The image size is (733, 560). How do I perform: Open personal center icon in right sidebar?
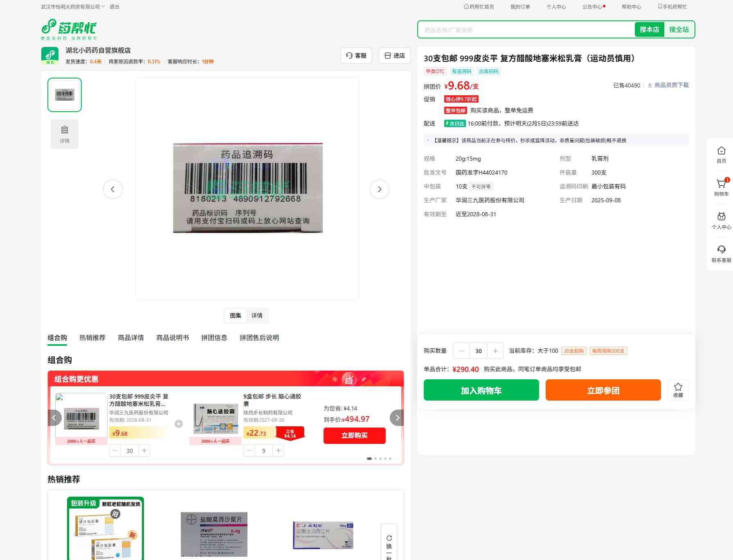[x=721, y=217]
